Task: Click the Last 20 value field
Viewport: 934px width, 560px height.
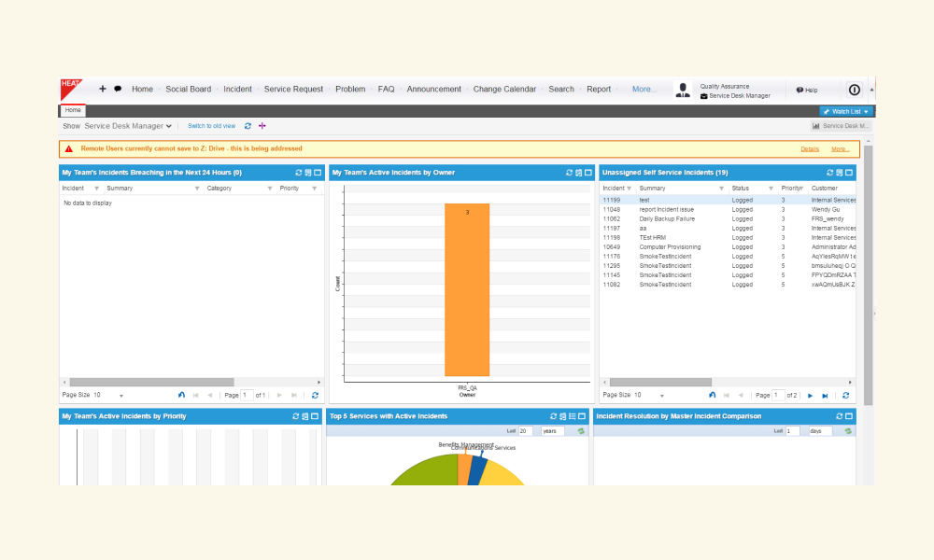Action: pos(525,431)
